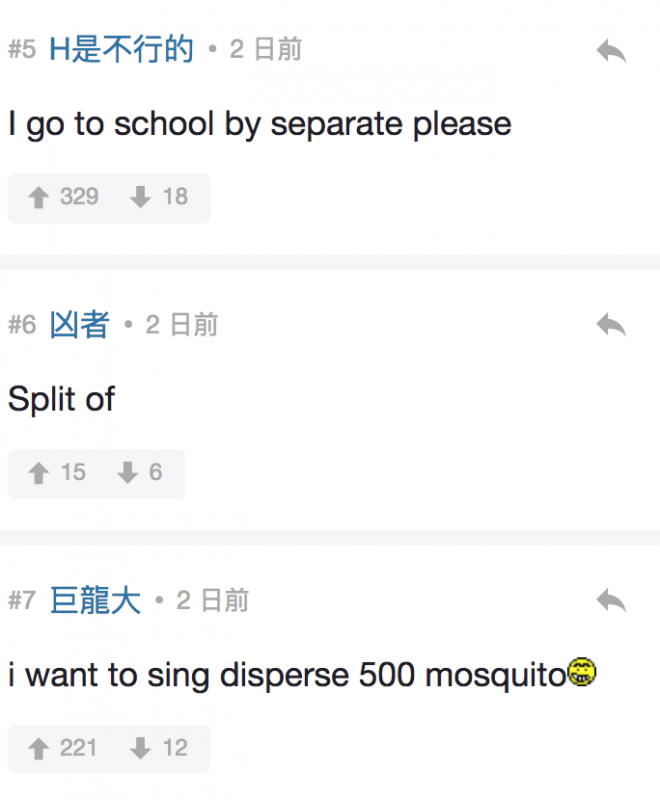Click the '2 日前' timestamp on comment #7
The image size is (660, 800).
pos(212,601)
